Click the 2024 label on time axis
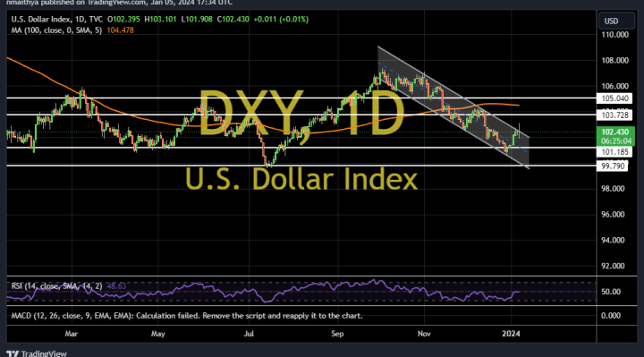Image resolution: width=644 pixels, height=357 pixels. pyautogui.click(x=511, y=334)
